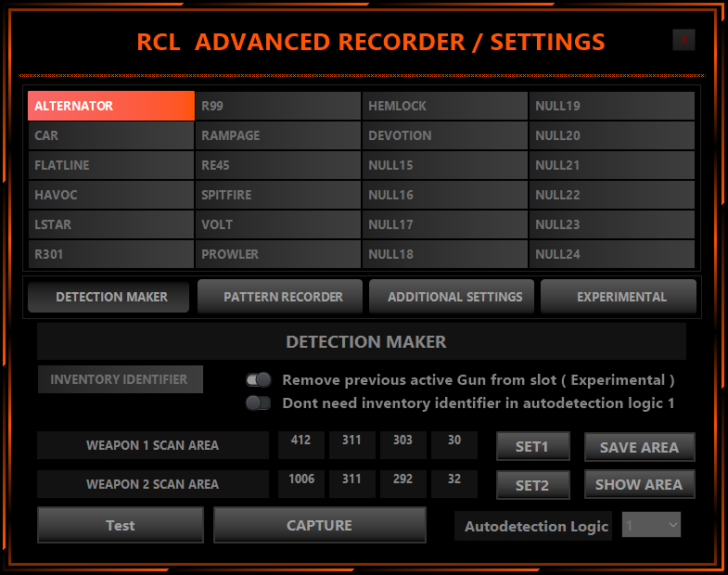The height and width of the screenshot is (575, 728).
Task: Select the RE45 weapon slot
Action: tap(278, 165)
